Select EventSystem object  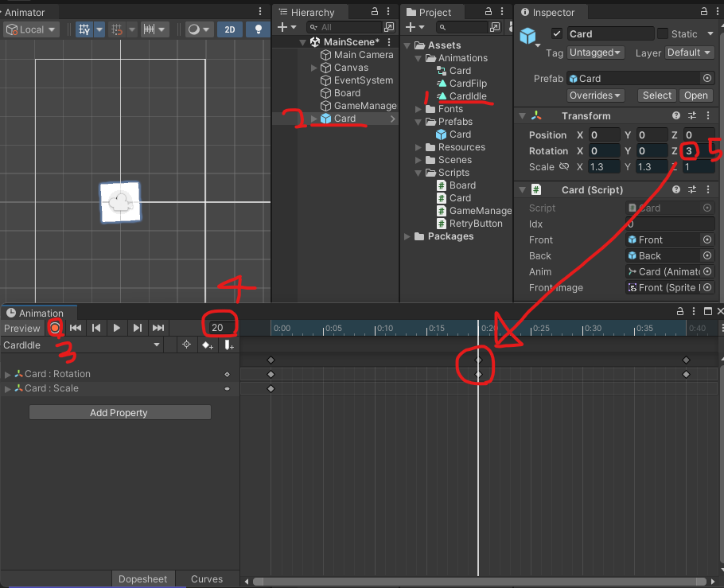point(364,80)
